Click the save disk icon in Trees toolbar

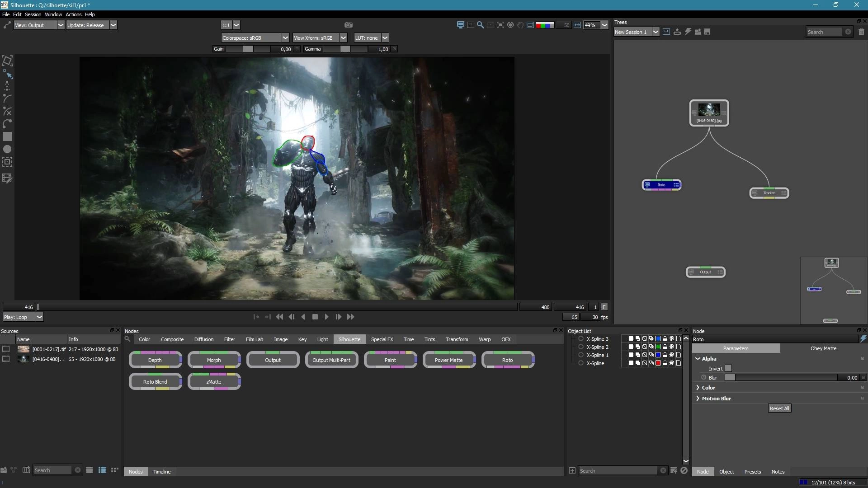pos(708,32)
